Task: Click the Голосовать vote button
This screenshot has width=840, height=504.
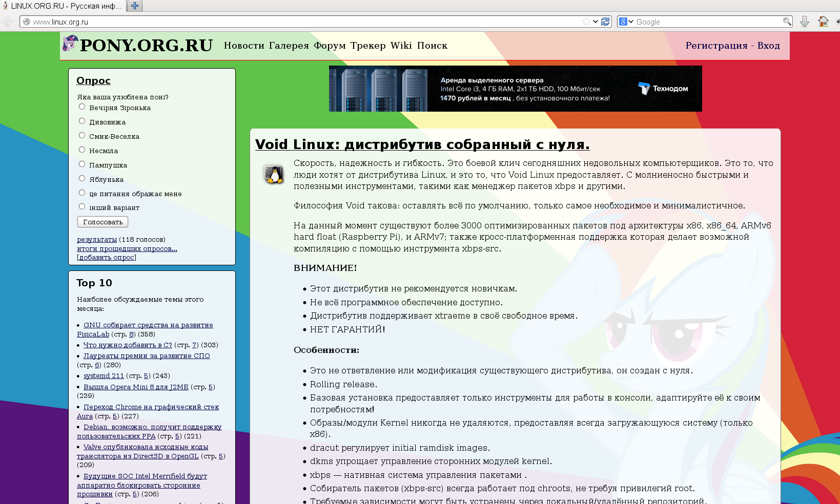Action: 103,222
